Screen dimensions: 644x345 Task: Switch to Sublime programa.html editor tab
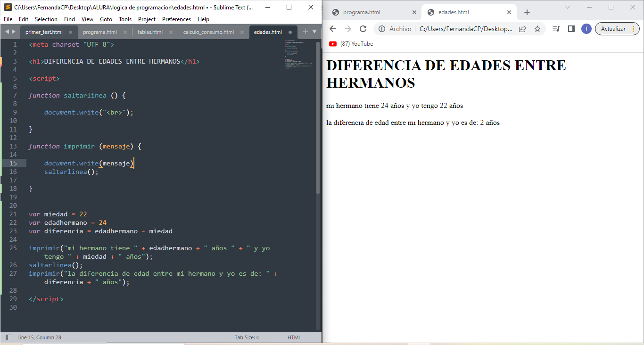[100, 32]
